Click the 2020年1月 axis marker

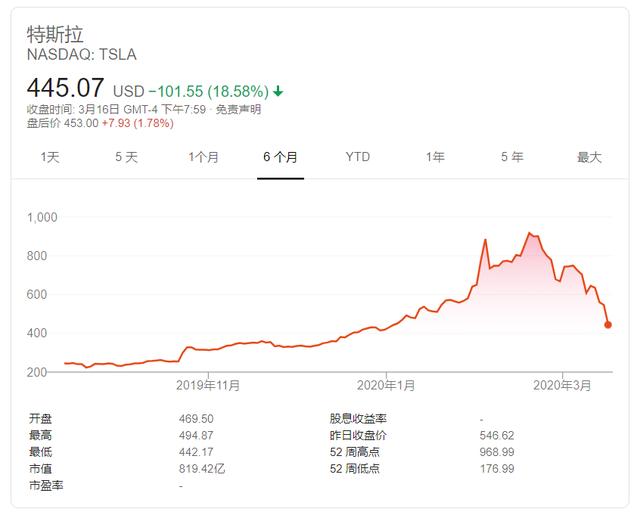[386, 385]
